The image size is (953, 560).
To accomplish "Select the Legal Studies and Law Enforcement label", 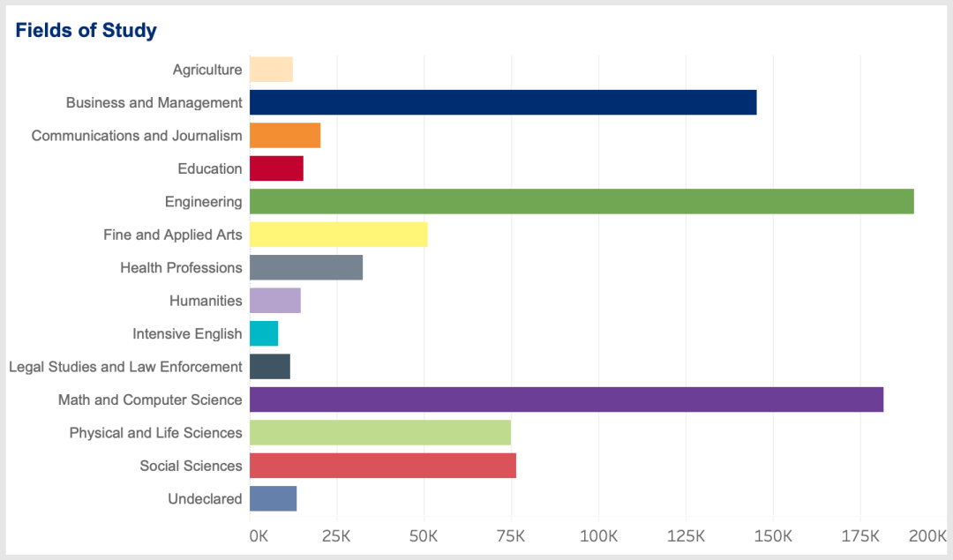I will (x=125, y=367).
